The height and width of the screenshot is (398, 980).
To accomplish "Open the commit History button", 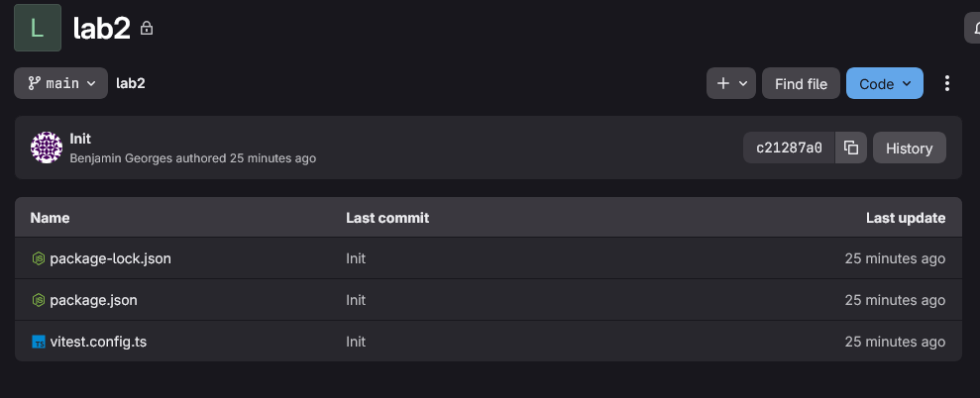I will coord(909,149).
